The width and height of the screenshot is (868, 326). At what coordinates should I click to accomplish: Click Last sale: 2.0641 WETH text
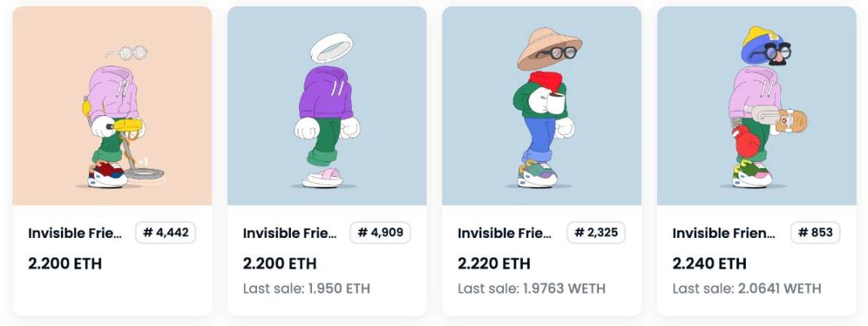(x=747, y=288)
